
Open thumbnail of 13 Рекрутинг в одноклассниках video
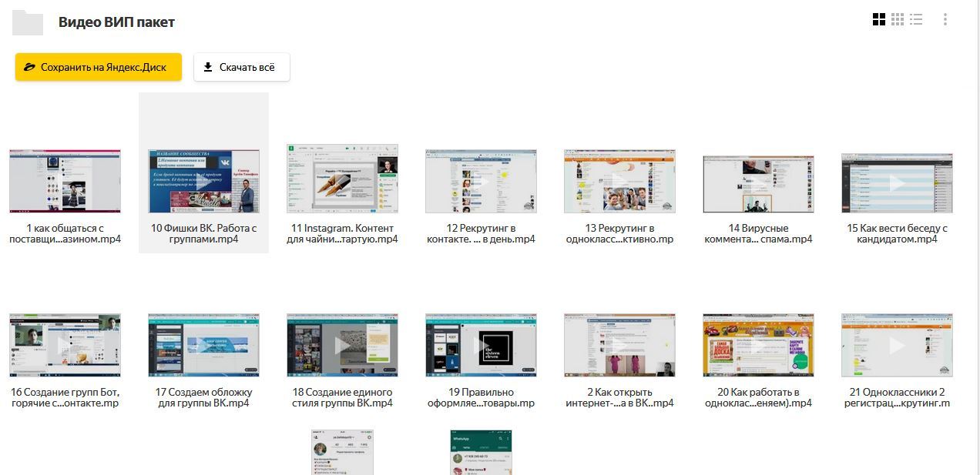click(x=619, y=182)
